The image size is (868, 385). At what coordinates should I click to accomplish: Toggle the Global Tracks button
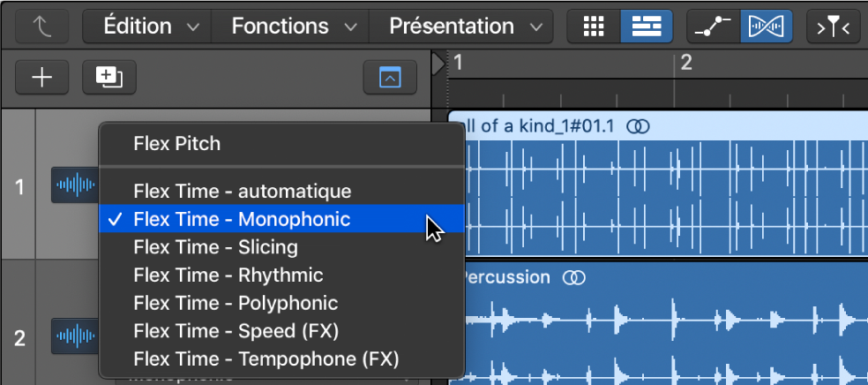coord(390,78)
